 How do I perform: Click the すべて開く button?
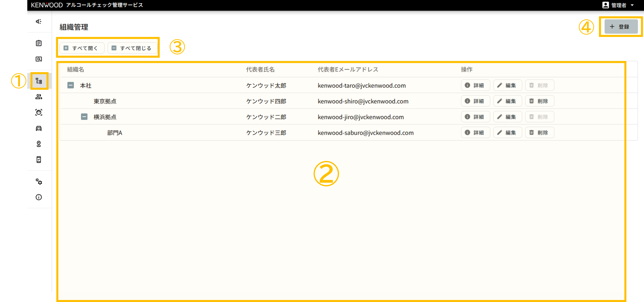tap(82, 48)
